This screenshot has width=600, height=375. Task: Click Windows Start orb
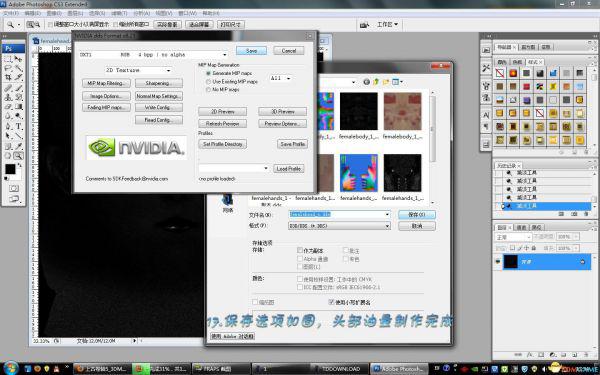point(10,368)
